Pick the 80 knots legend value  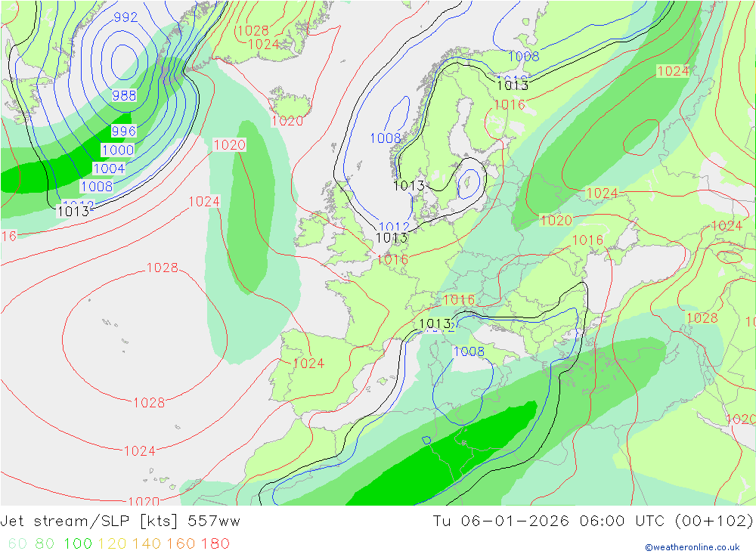click(45, 543)
